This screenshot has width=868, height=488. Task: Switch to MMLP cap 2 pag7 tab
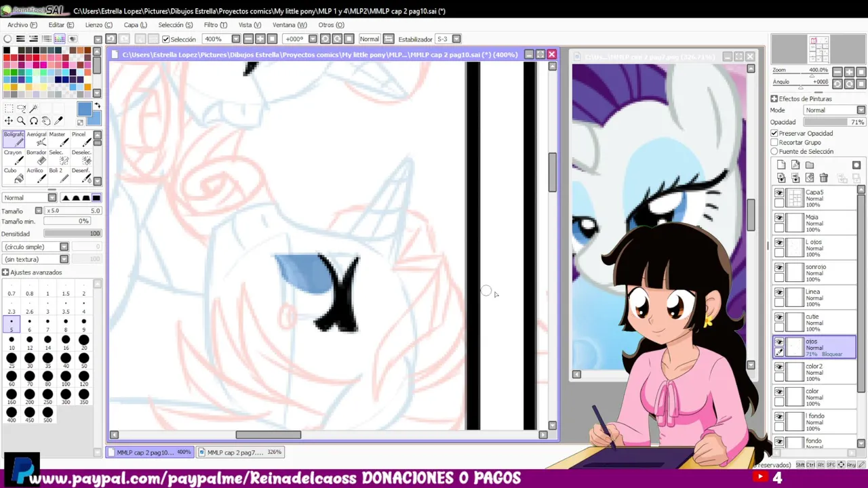pyautogui.click(x=241, y=452)
